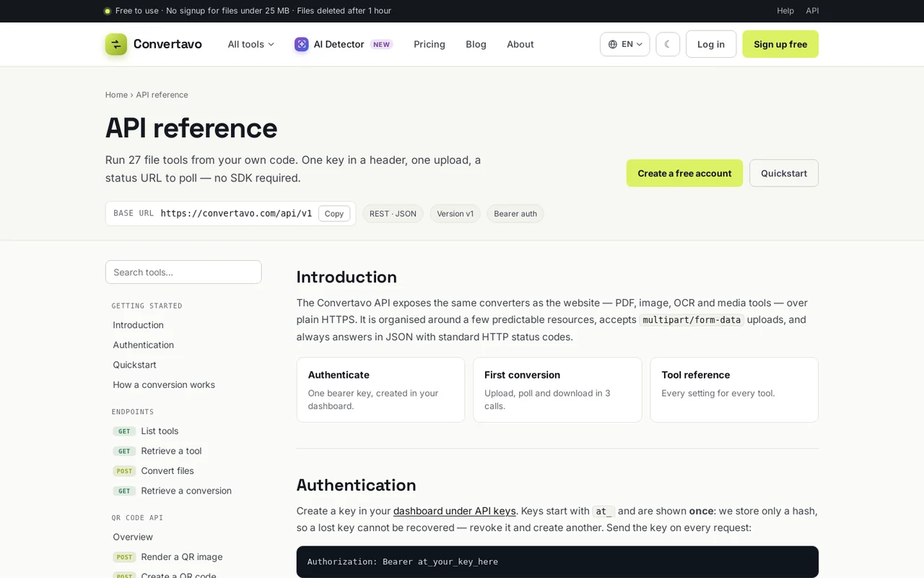924x578 pixels.
Task: Open the EN language dropdown
Action: 625,44
